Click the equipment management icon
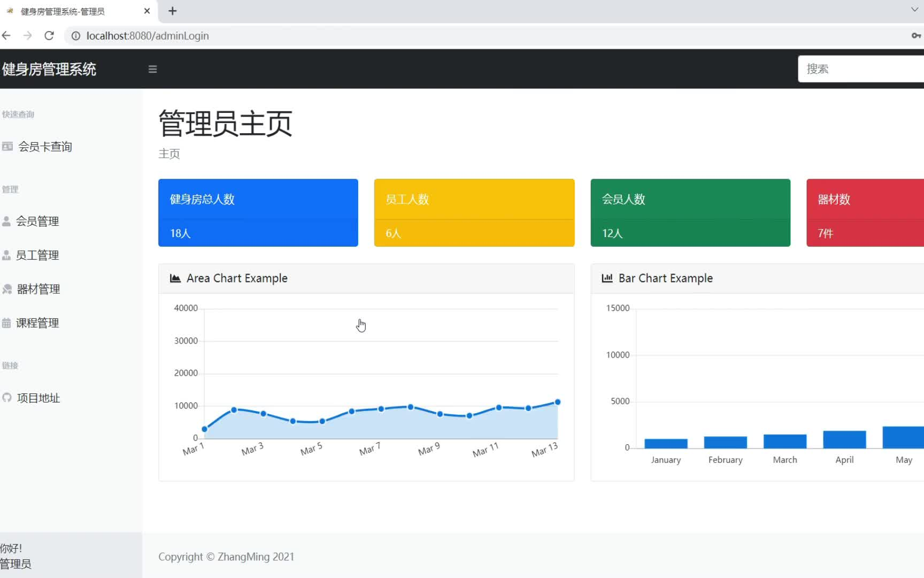This screenshot has height=578, width=924. pyautogui.click(x=7, y=289)
